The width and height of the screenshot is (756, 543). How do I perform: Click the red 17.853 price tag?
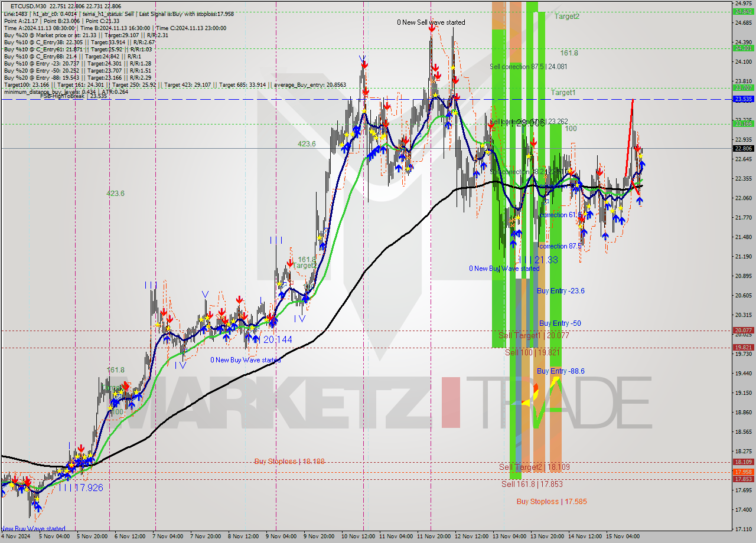click(x=743, y=479)
